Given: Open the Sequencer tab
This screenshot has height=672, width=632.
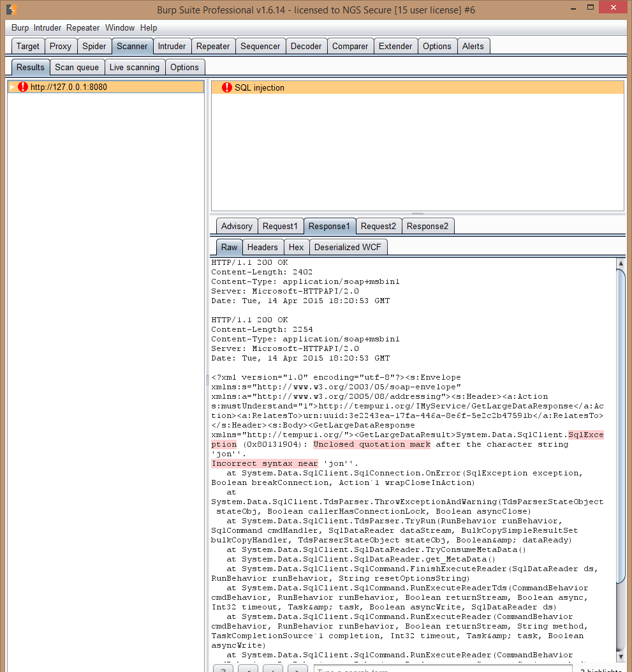Looking at the screenshot, I should pos(260,47).
